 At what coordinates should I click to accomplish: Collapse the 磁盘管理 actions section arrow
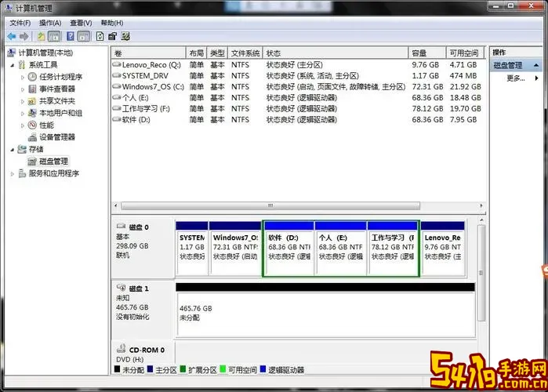[536, 65]
